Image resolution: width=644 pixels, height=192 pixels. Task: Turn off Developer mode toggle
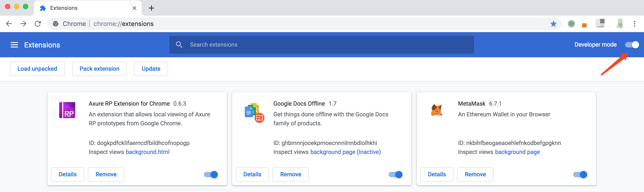click(x=632, y=45)
